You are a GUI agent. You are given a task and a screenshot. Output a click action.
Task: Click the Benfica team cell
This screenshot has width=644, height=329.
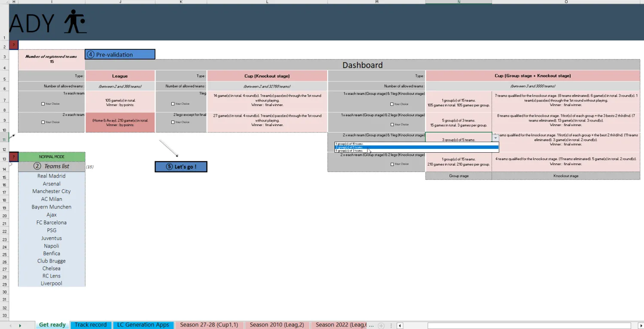pyautogui.click(x=52, y=254)
